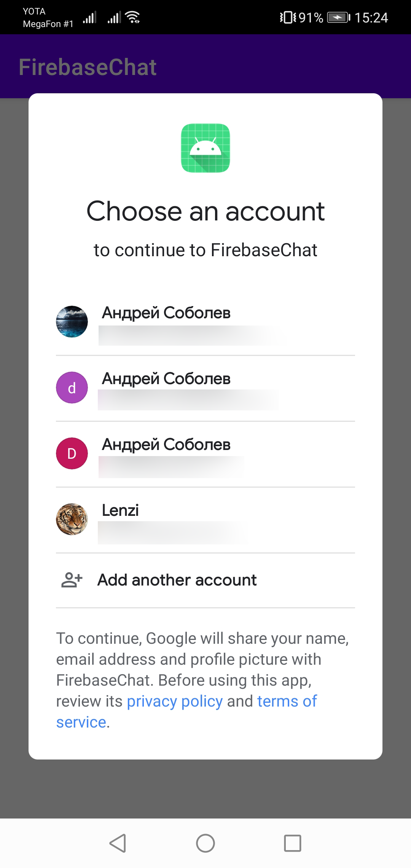Tap the Wi-Fi icon in status bar
This screenshot has width=411, height=868.
pyautogui.click(x=132, y=16)
